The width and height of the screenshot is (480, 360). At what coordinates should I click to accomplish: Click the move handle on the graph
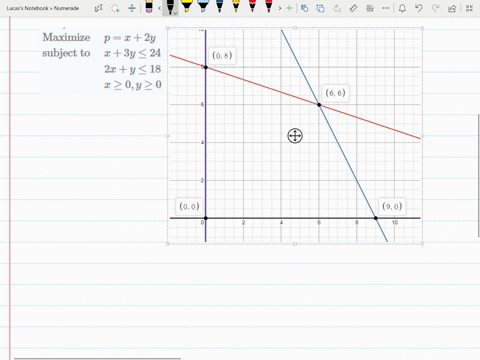[295, 136]
